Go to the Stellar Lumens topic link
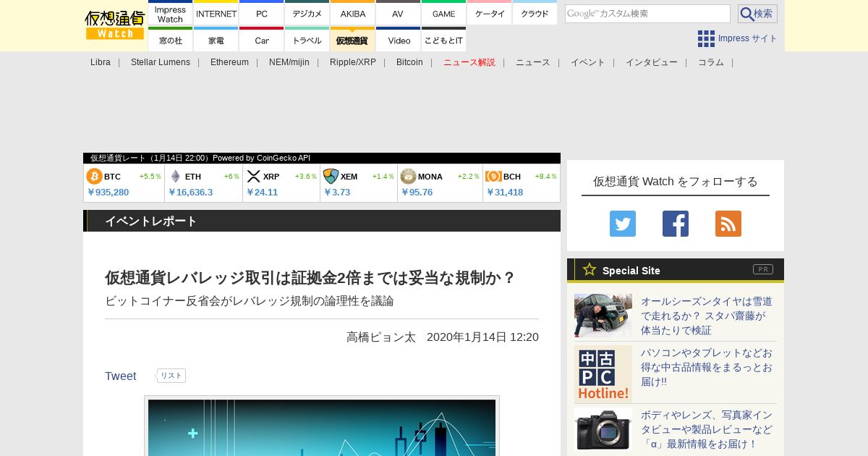Screen dimensions: 868x456 (x=161, y=62)
